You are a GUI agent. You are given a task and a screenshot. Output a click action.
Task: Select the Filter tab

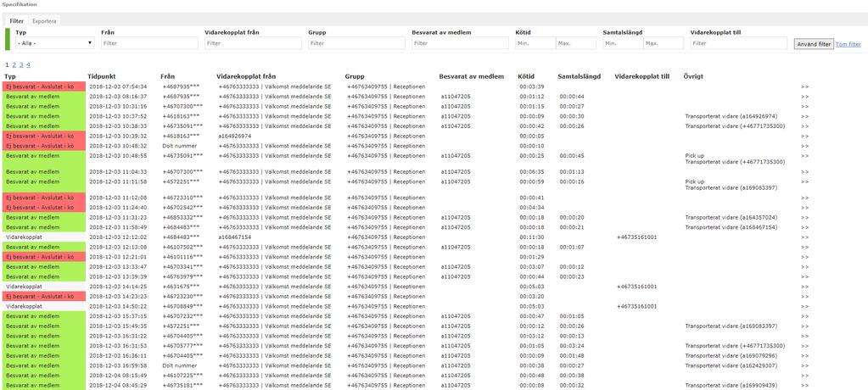pyautogui.click(x=17, y=21)
